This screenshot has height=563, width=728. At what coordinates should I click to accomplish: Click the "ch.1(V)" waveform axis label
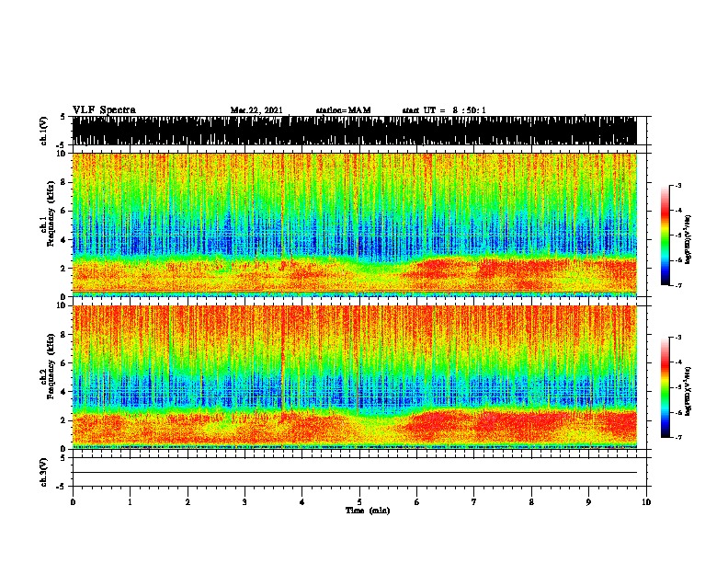(x=43, y=131)
